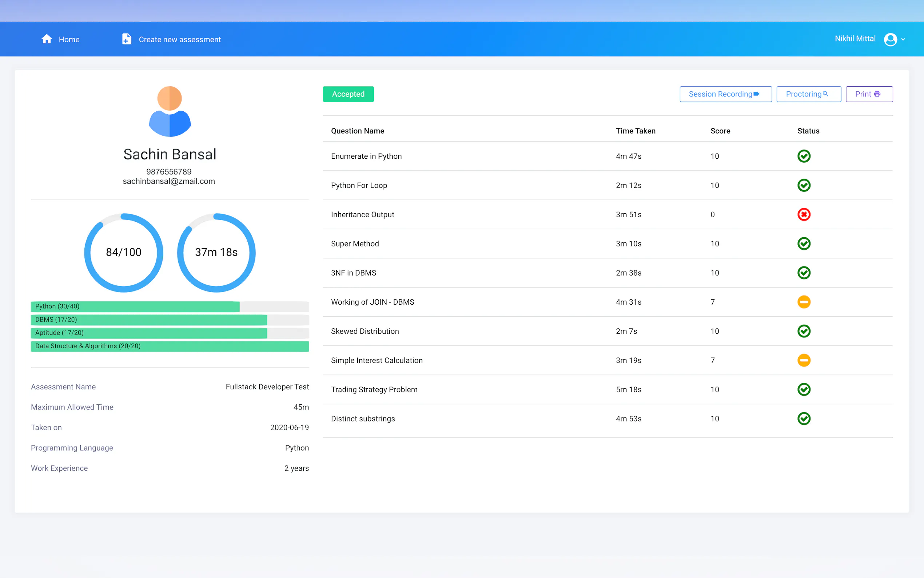Click the green check icon for Distinct substrings

coord(804,419)
